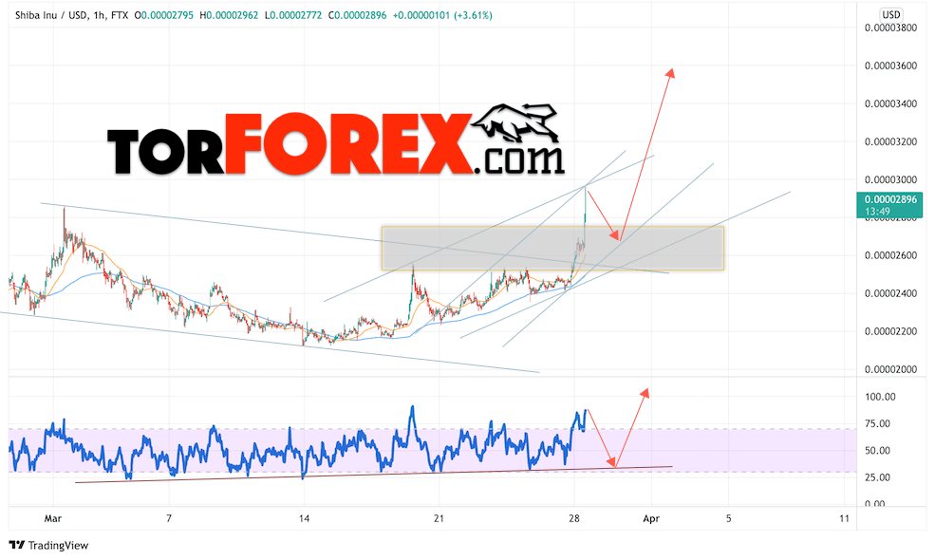Click the 0.00003800 price axis label
Viewport: 935px width, 560px height.
pyautogui.click(x=890, y=28)
